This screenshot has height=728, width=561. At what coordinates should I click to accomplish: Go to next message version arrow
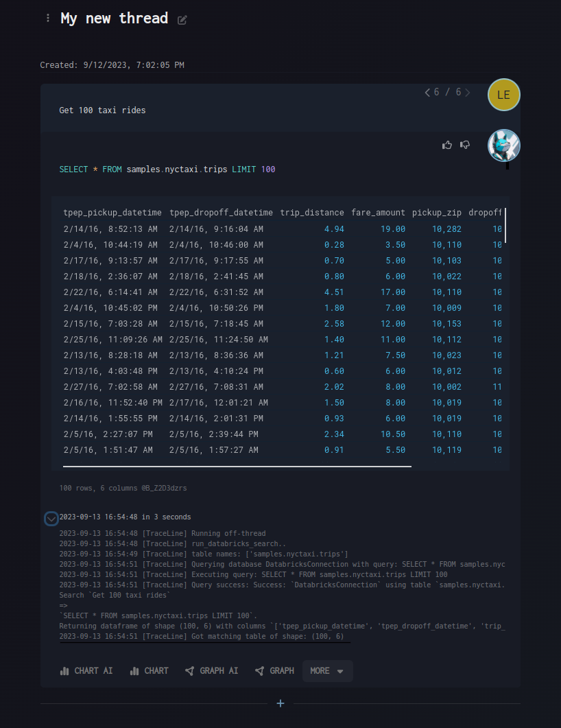[468, 93]
